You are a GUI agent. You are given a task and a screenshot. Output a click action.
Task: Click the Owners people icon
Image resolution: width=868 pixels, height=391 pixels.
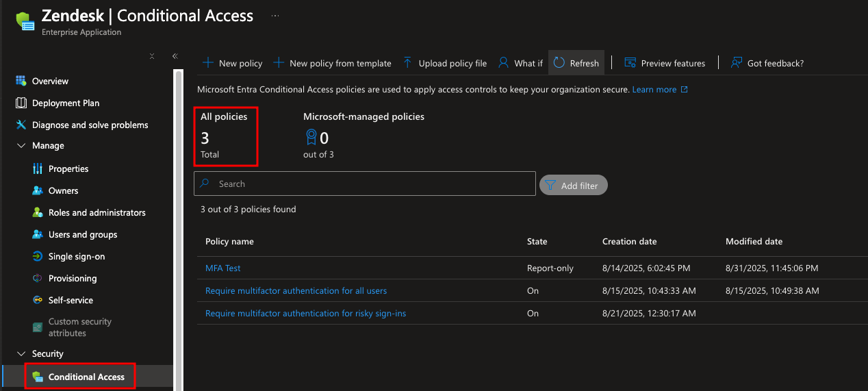pos(38,190)
